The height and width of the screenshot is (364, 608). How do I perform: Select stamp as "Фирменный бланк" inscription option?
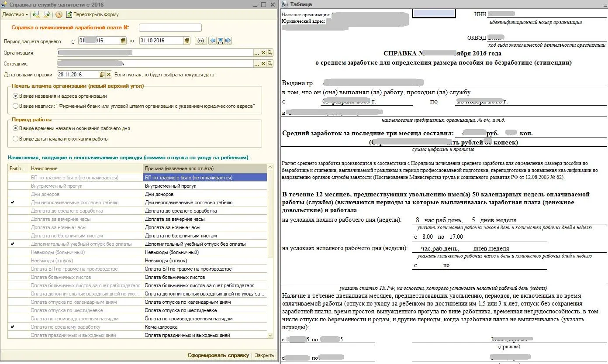[x=16, y=106]
